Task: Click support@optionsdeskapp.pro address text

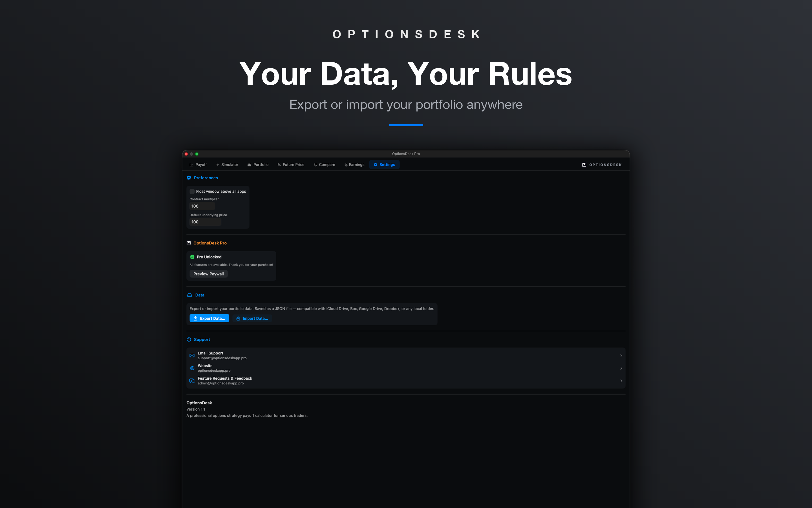Action: 222,358
